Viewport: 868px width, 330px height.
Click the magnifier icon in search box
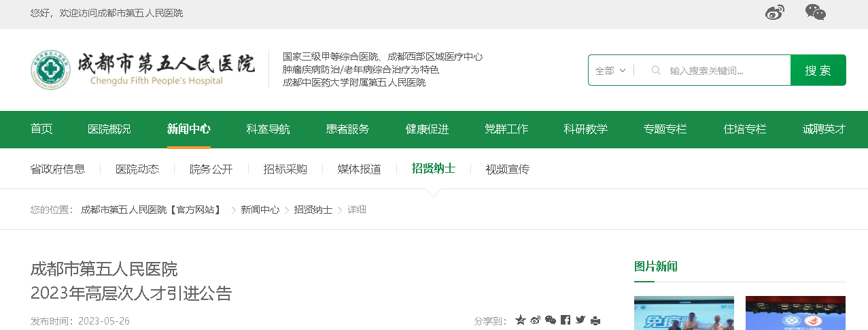tap(656, 70)
